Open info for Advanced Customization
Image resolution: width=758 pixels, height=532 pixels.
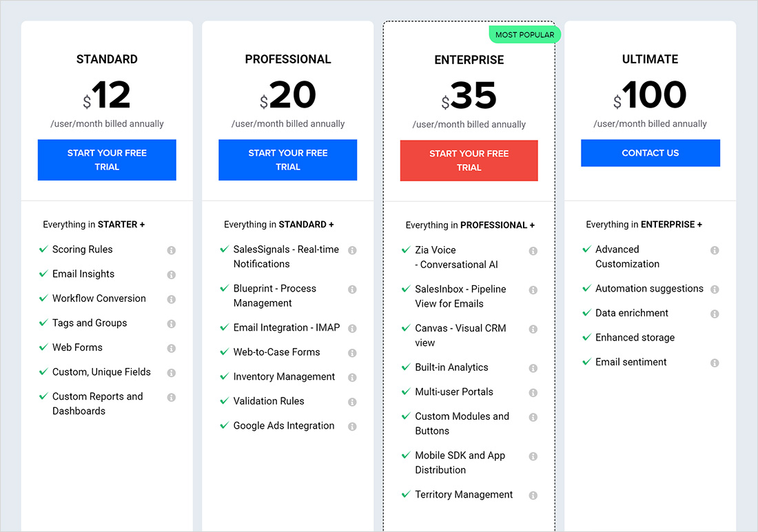point(715,250)
